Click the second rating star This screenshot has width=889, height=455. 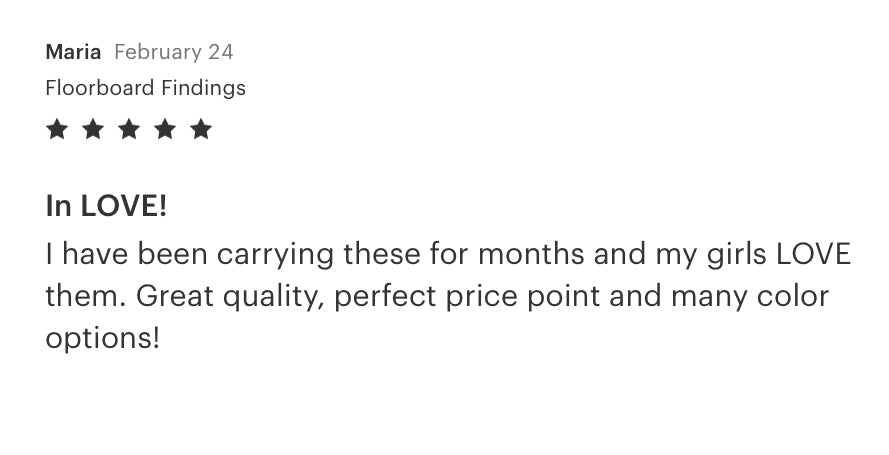coord(93,129)
